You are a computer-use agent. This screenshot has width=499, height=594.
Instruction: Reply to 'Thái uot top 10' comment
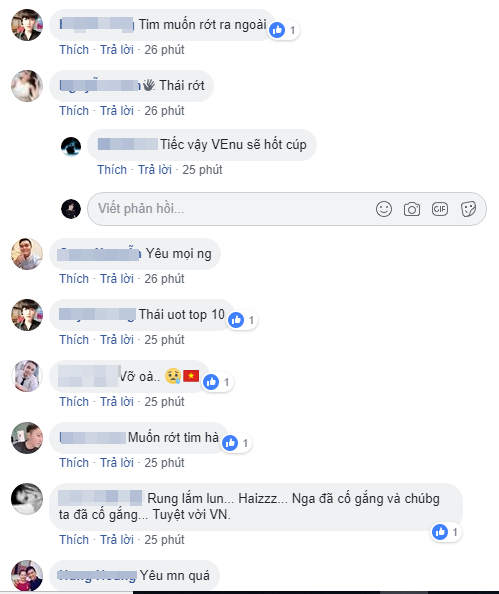117,339
